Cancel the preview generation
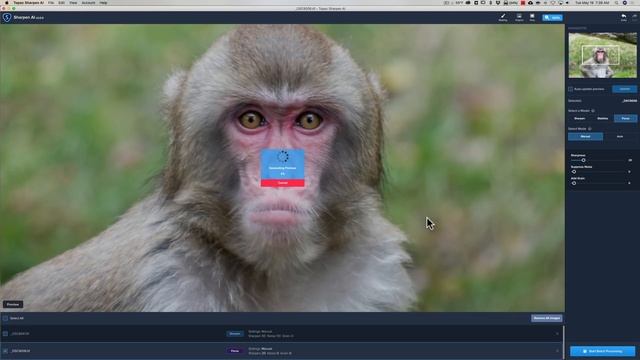640x360 pixels. 282,183
